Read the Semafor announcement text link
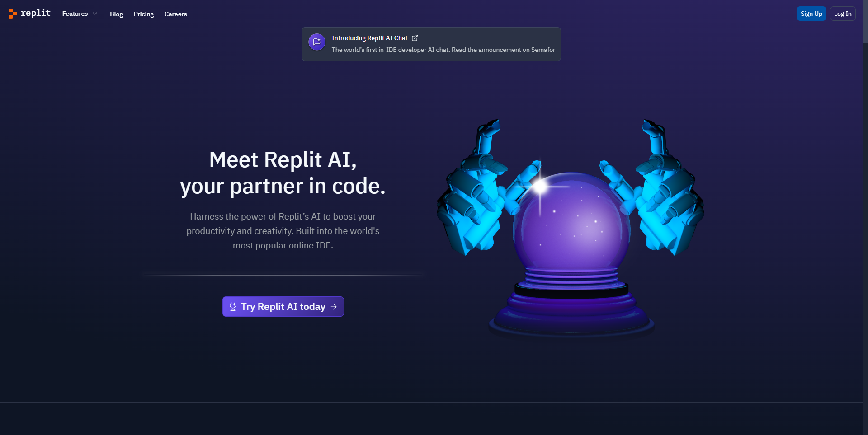This screenshot has width=868, height=435. tap(443, 50)
